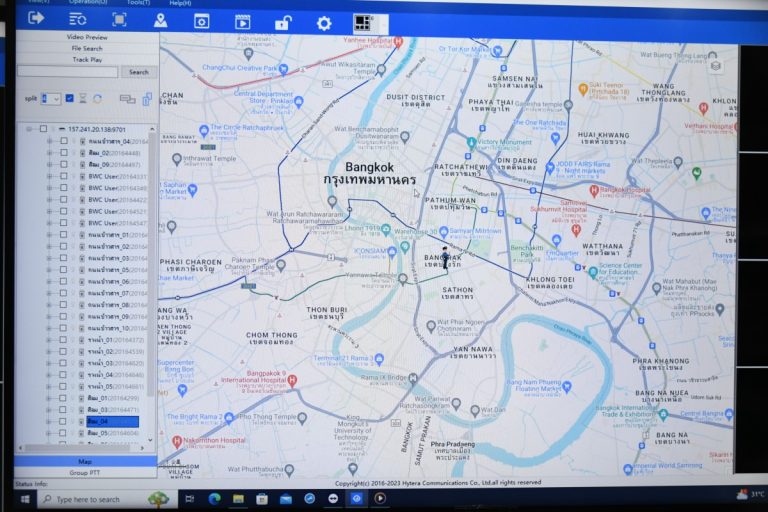Image resolution: width=768 pixels, height=512 pixels.
Task: Expand the สีลม_03 device node
Action: (x=49, y=410)
